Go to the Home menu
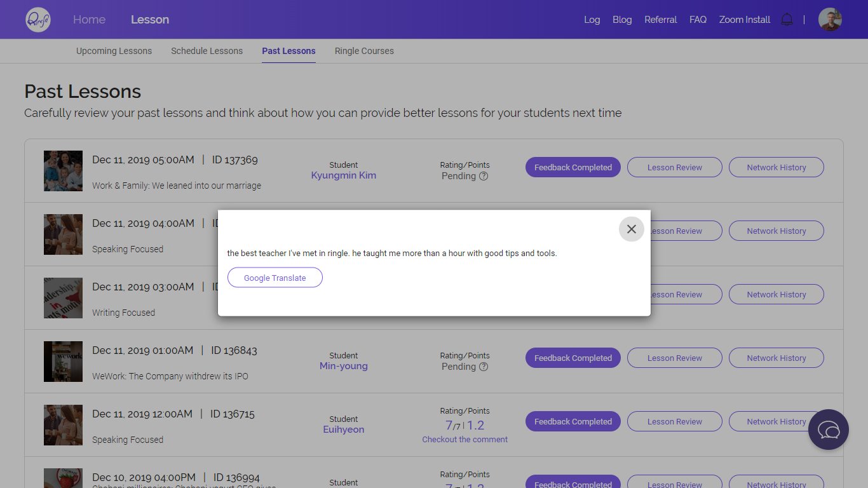This screenshot has width=868, height=488. point(89,20)
